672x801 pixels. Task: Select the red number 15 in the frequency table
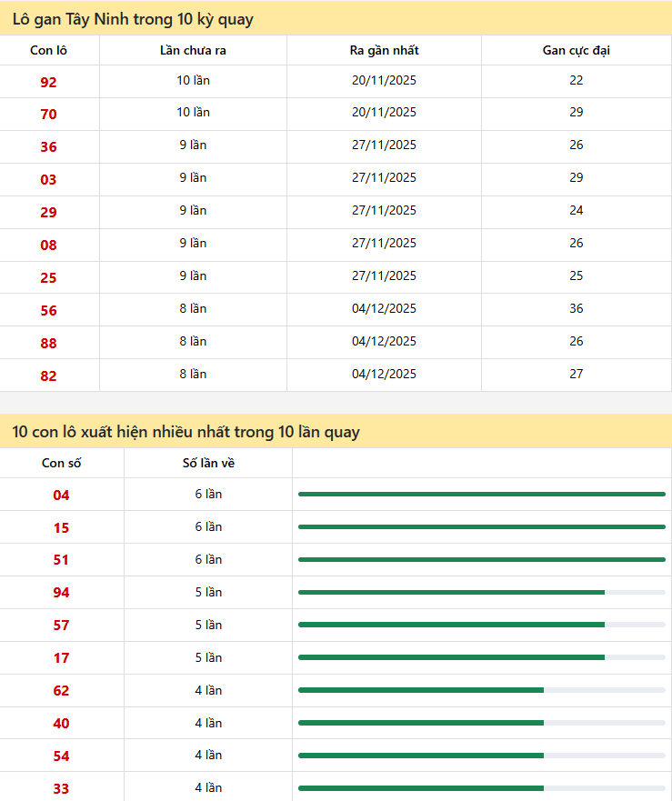[x=61, y=527]
